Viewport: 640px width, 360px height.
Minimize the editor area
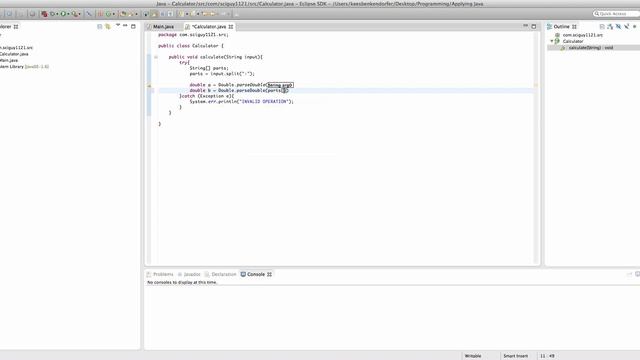[526, 26]
